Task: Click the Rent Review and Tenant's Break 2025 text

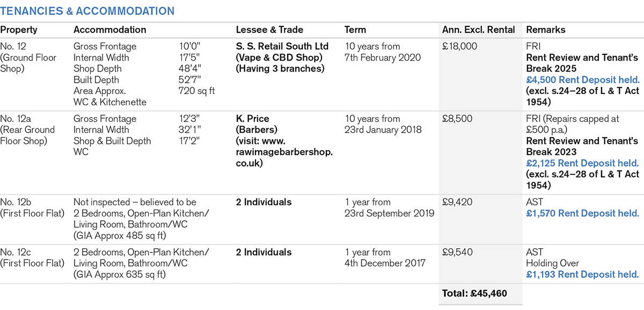Action: [x=582, y=63]
